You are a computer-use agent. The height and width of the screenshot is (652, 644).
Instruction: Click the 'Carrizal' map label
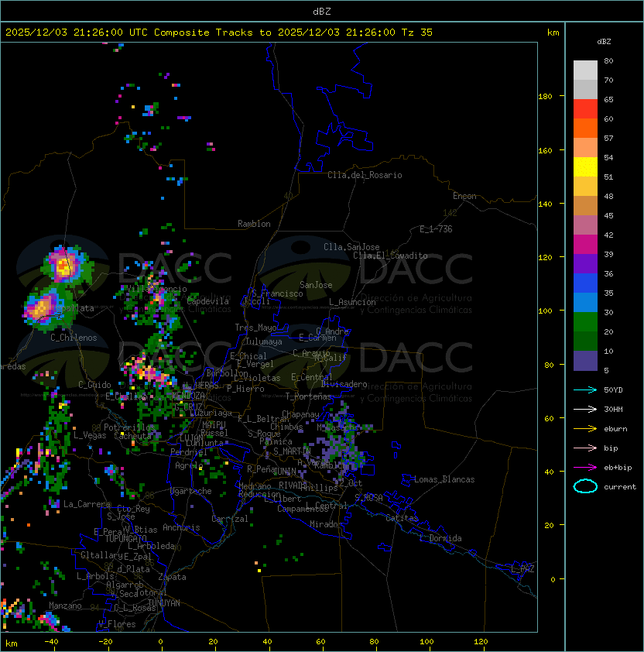coord(229,519)
